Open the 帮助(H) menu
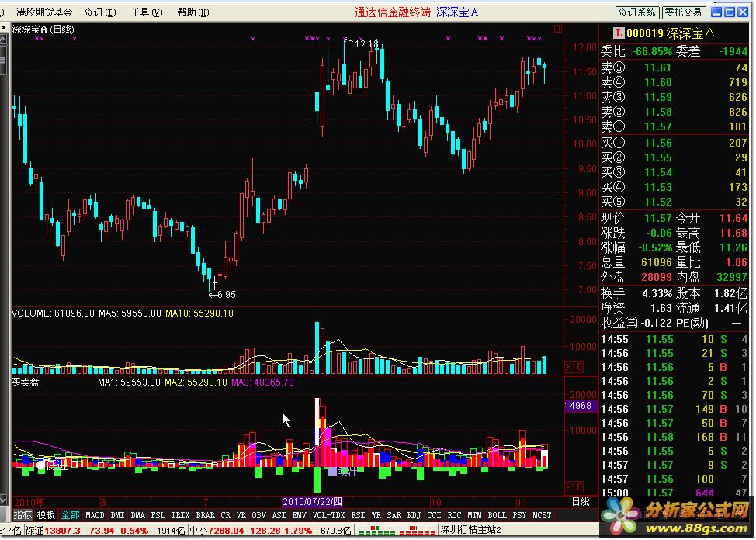The height and width of the screenshot is (540, 756). [192, 12]
